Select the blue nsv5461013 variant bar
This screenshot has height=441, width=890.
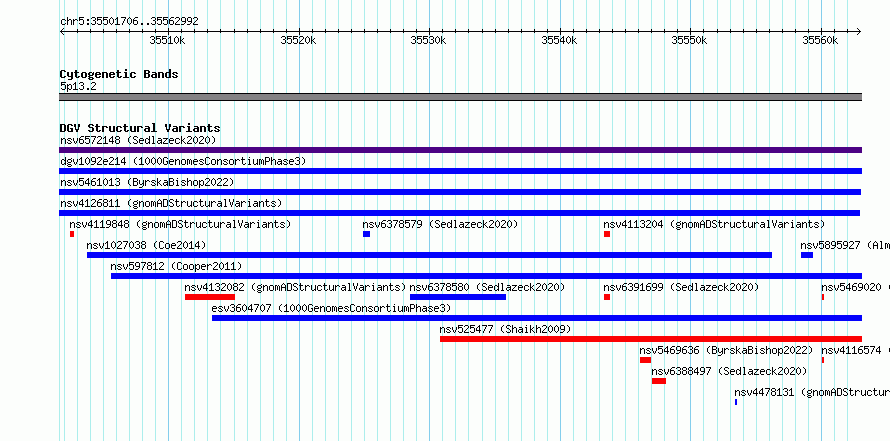pyautogui.click(x=460, y=192)
